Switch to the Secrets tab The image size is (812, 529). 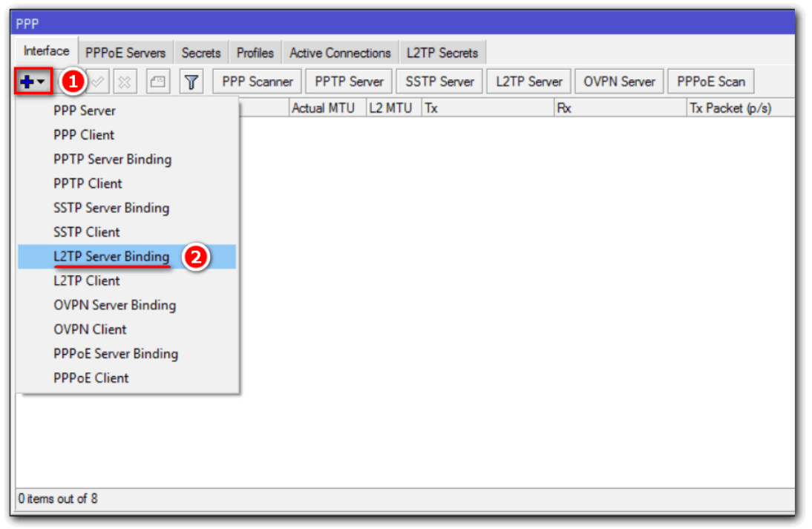click(200, 53)
